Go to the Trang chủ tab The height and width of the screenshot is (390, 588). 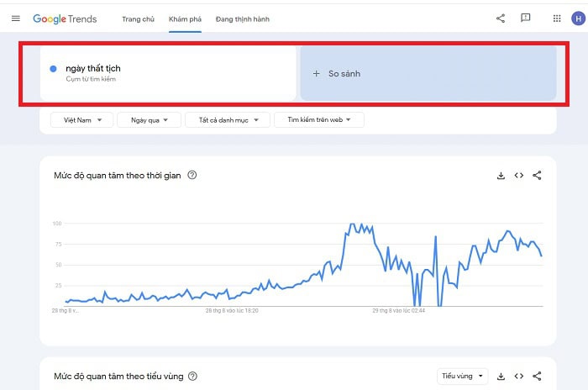[x=137, y=18]
